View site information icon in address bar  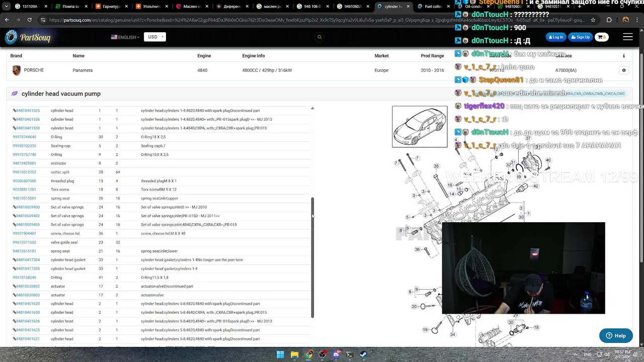tap(43, 20)
